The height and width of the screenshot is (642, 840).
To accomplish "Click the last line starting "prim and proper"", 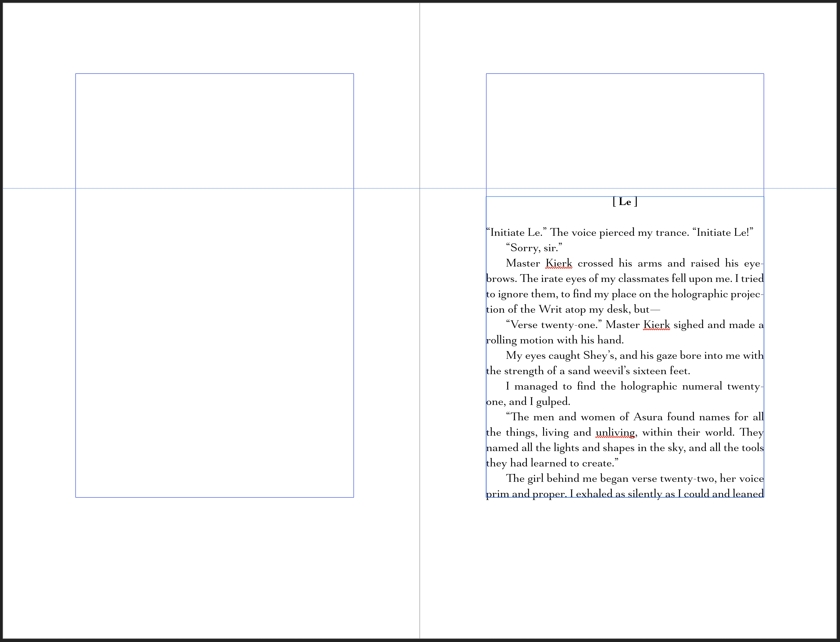I will 625,494.
